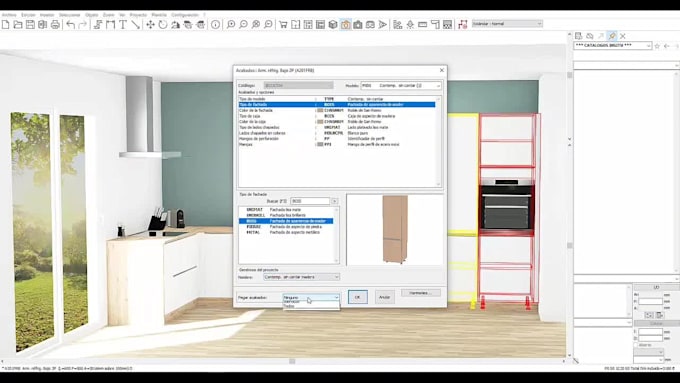Viewport: 680px width, 383px height.
Task: Click the Color de la caja swatch
Action: [320, 122]
